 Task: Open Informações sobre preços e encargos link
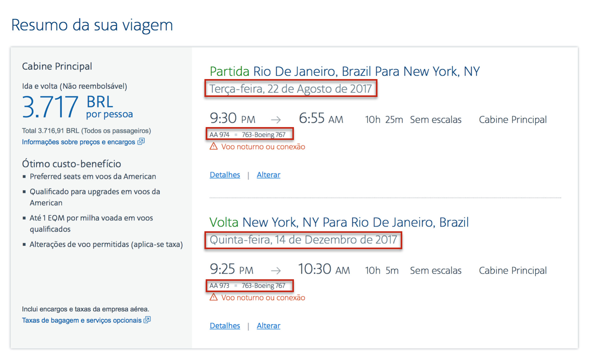[x=79, y=142]
